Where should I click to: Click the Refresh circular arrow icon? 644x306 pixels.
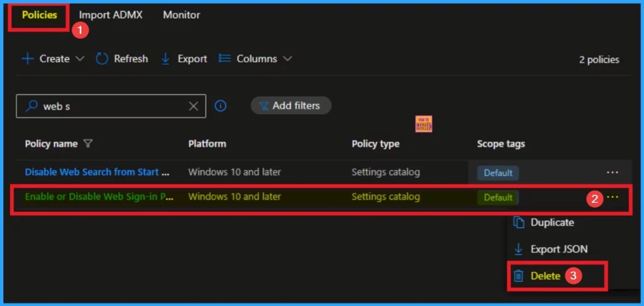point(102,59)
